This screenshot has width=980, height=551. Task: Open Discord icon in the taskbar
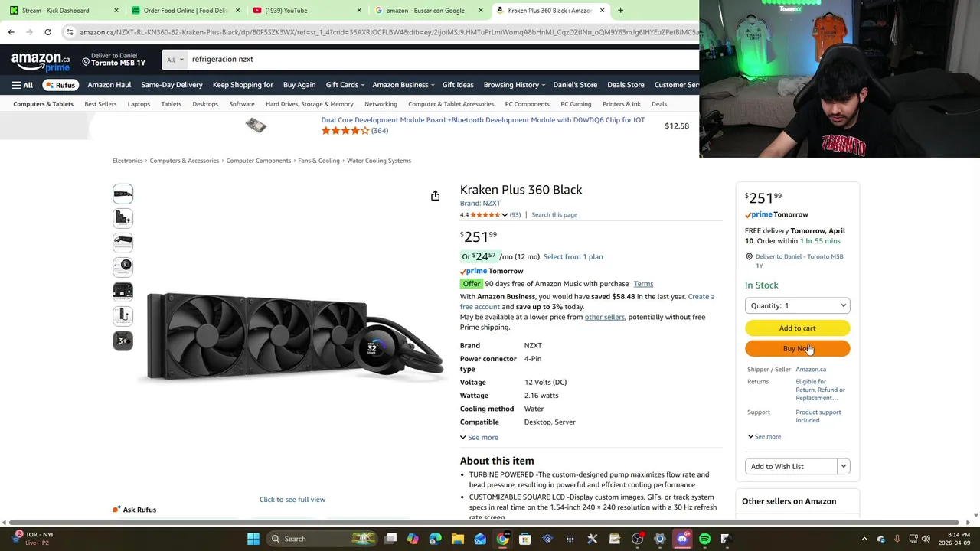[x=682, y=539]
